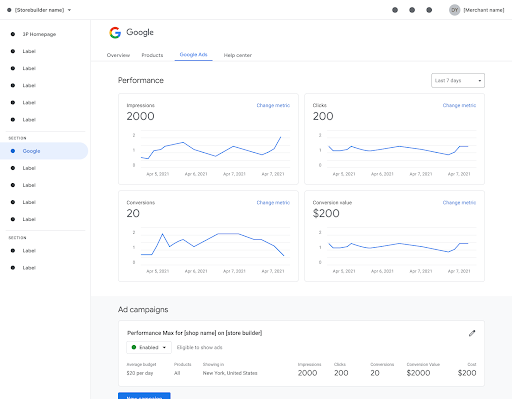512x399 pixels.
Task: Click the Google logo in the header
Action: tap(115, 33)
